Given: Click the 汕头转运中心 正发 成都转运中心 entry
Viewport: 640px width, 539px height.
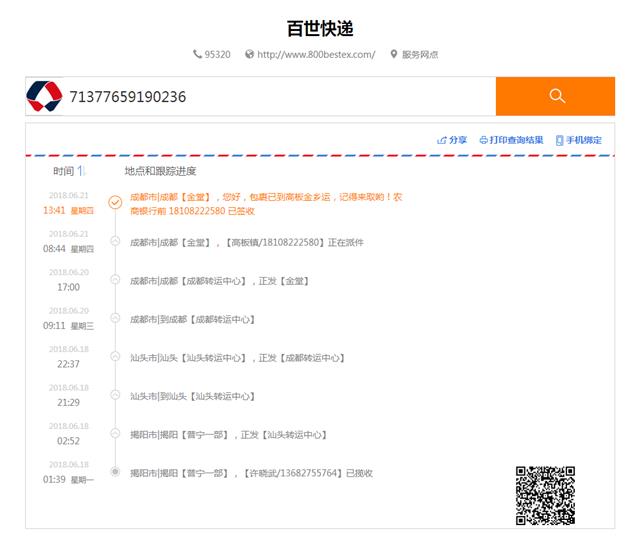Looking at the screenshot, I should tap(238, 358).
